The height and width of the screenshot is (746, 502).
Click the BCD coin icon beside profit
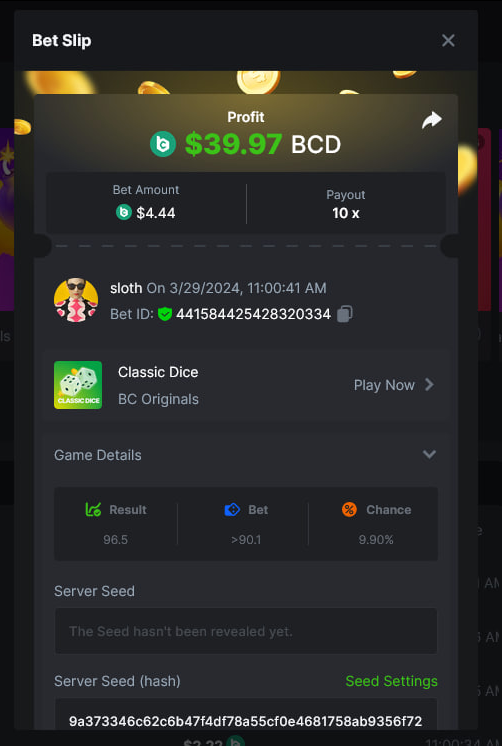pyautogui.click(x=163, y=144)
